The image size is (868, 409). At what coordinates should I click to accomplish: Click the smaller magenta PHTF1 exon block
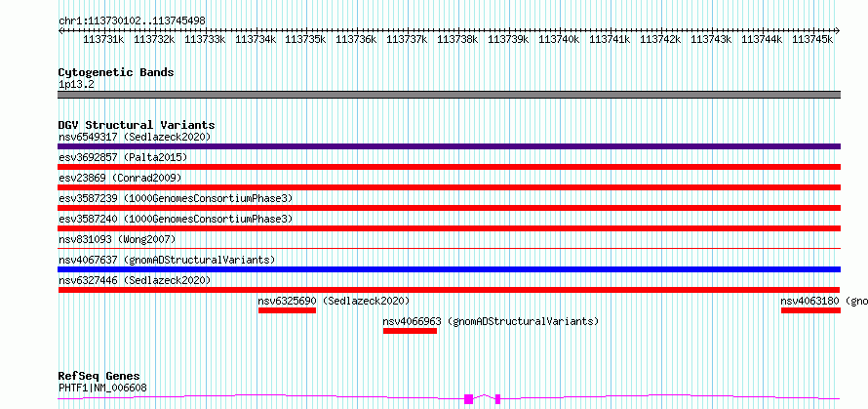[x=497, y=399]
